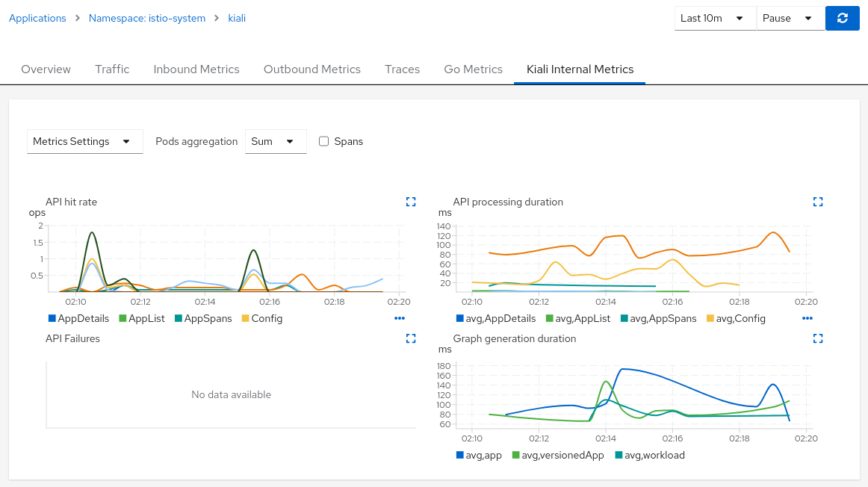868x487 pixels.
Task: Enable the Spans checkbox
Action: 323,141
